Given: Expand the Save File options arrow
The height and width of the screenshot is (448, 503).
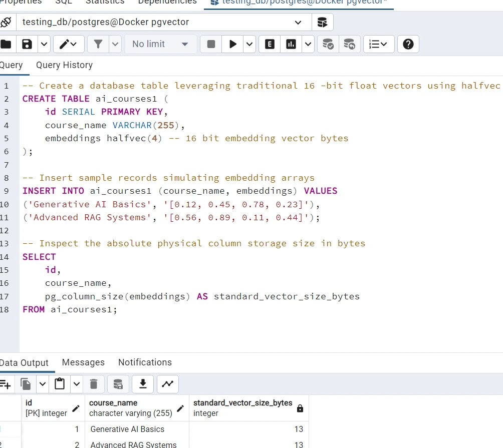Looking at the screenshot, I should (x=44, y=44).
